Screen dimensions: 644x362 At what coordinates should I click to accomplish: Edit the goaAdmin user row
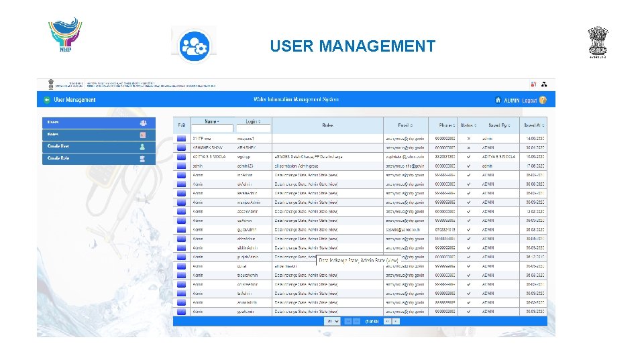181,312
